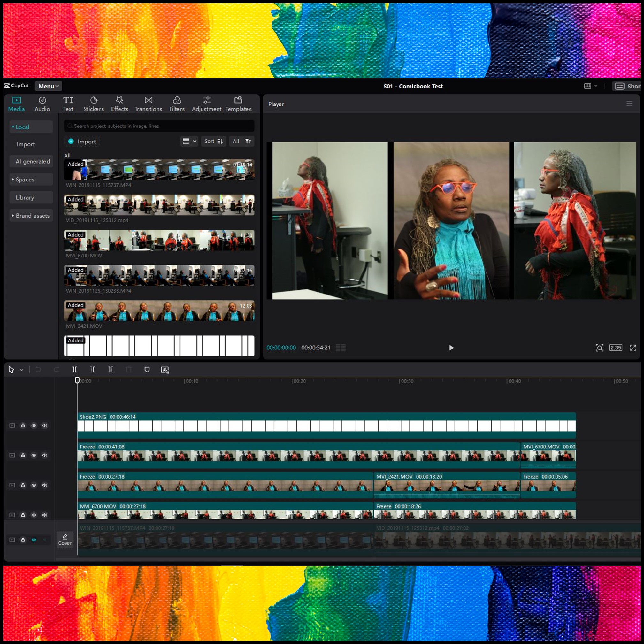Lock the MVI_6700.MOV bottom overlay track

(x=23, y=515)
